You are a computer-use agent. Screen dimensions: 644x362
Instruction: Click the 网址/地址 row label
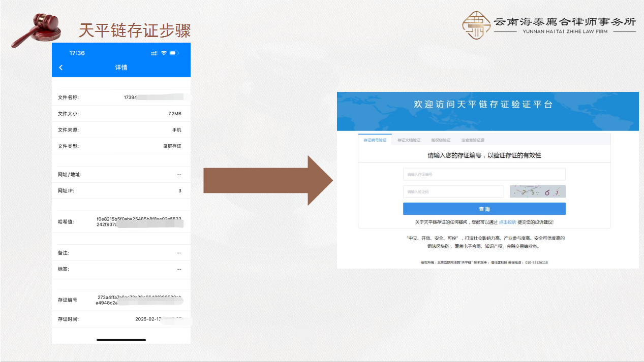[70, 175]
